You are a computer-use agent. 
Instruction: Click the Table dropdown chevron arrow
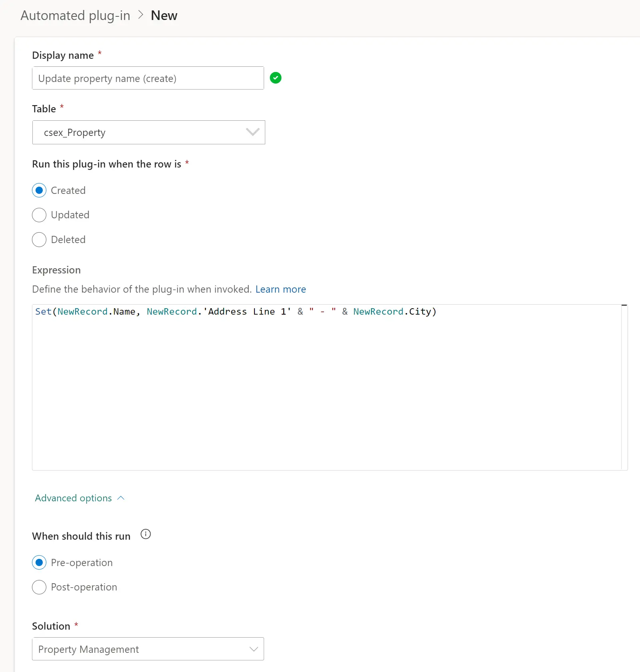tap(252, 132)
